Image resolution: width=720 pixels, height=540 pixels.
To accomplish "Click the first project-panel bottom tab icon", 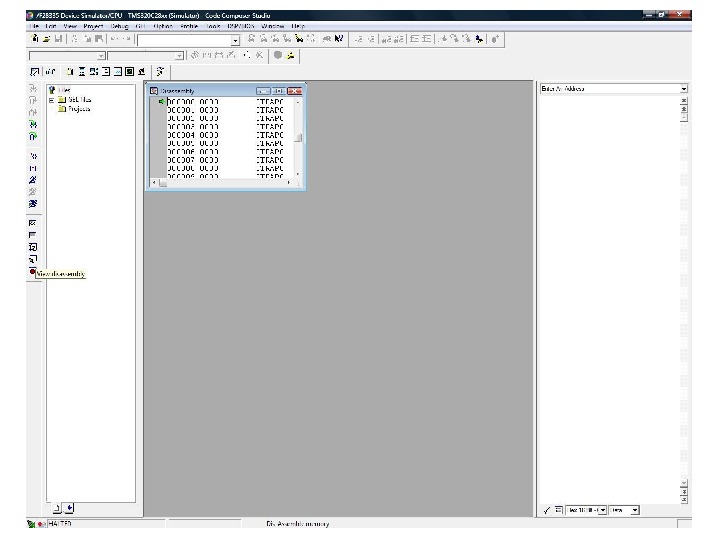I will [x=56, y=508].
